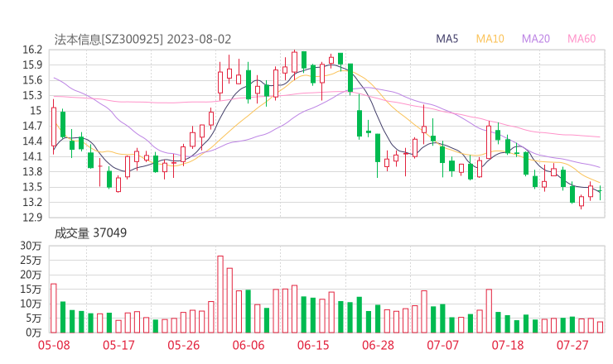This screenshot has height=364, width=613.
Task: Click the 13.2 price axis value
Action: [x=32, y=203]
